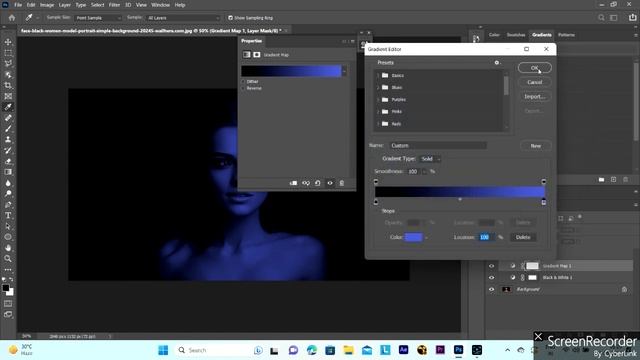Select the Eyedropper tool in toolbox
The height and width of the screenshot is (360, 640).
point(8,107)
